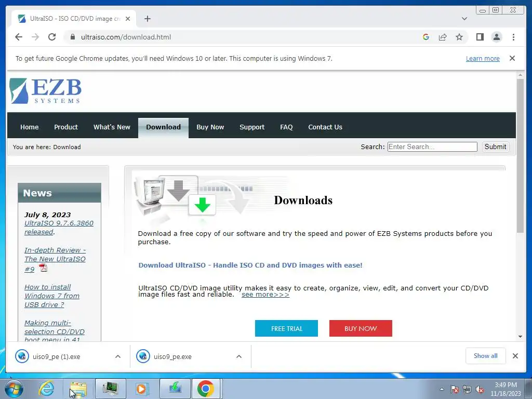Click the forward navigation arrow
Screen dimensions: 532x399
[35, 37]
